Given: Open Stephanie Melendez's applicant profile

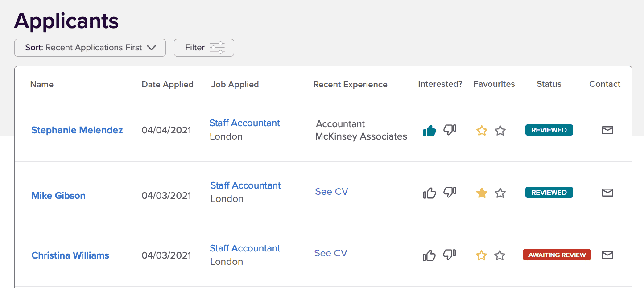Looking at the screenshot, I should (x=77, y=130).
